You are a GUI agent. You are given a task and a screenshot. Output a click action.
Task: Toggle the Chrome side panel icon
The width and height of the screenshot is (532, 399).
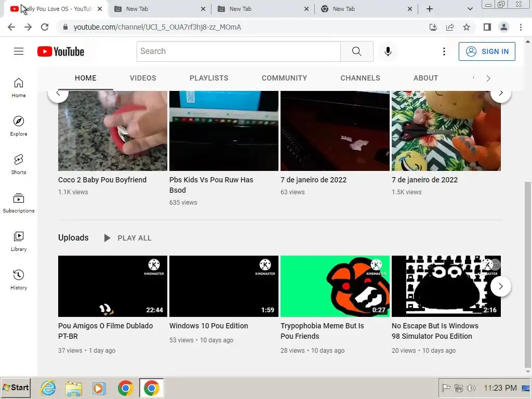point(487,27)
